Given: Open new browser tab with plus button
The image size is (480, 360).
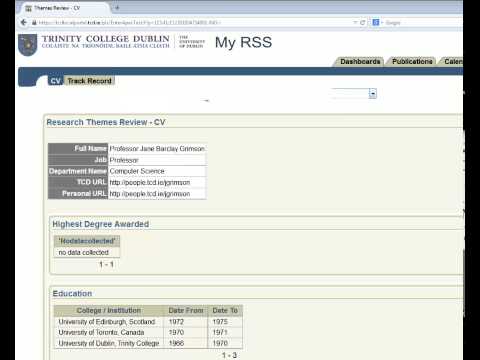Looking at the screenshot, I should pyautogui.click(x=117, y=8).
